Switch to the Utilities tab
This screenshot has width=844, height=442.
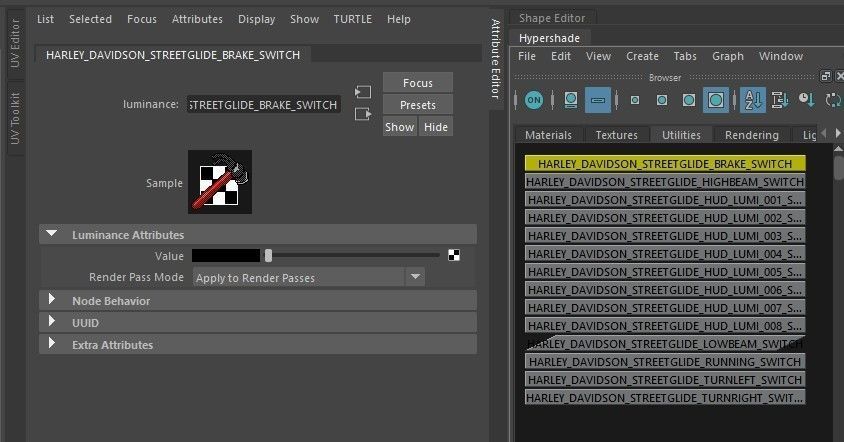681,135
